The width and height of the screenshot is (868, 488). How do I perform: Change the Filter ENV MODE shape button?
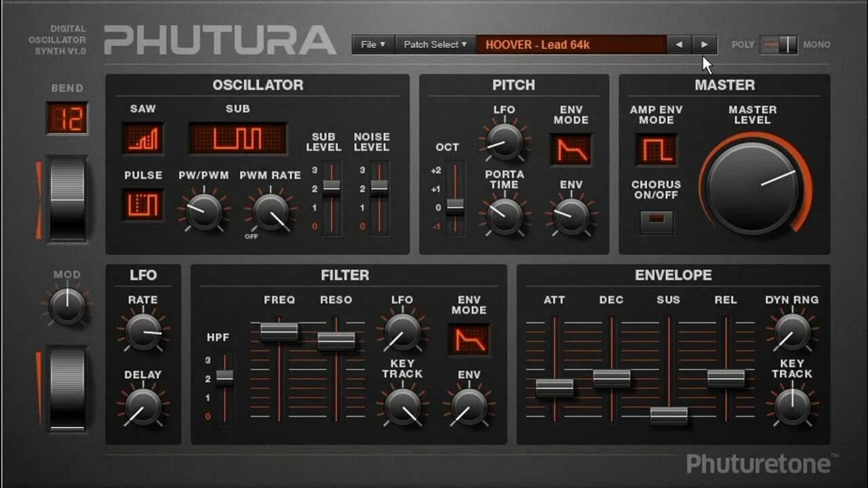click(469, 340)
